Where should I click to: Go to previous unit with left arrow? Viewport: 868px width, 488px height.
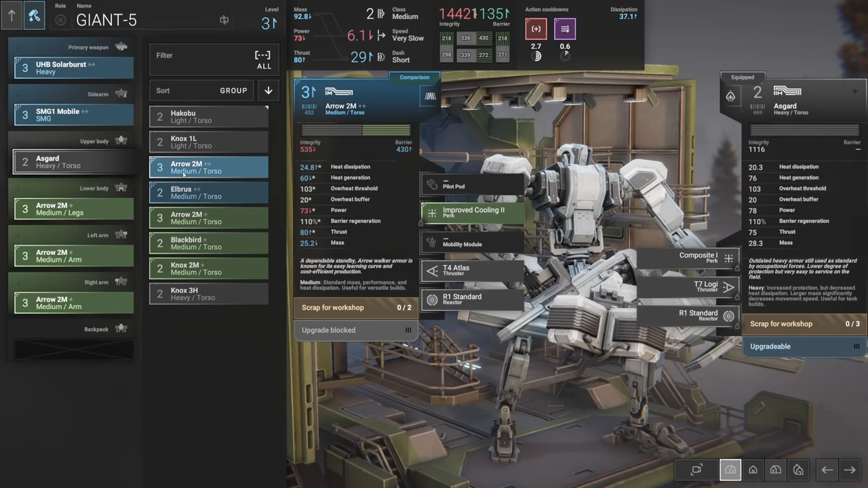click(827, 470)
